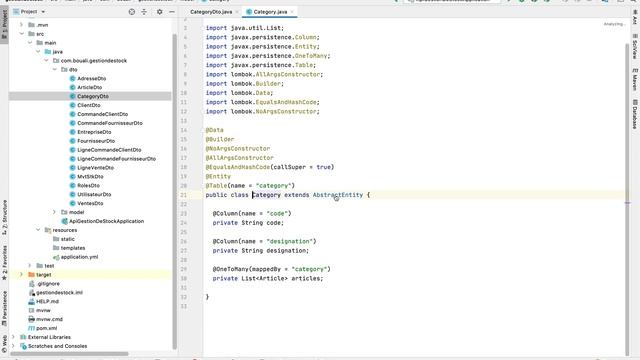Open LigneCommandeClientDto class

click(109, 150)
